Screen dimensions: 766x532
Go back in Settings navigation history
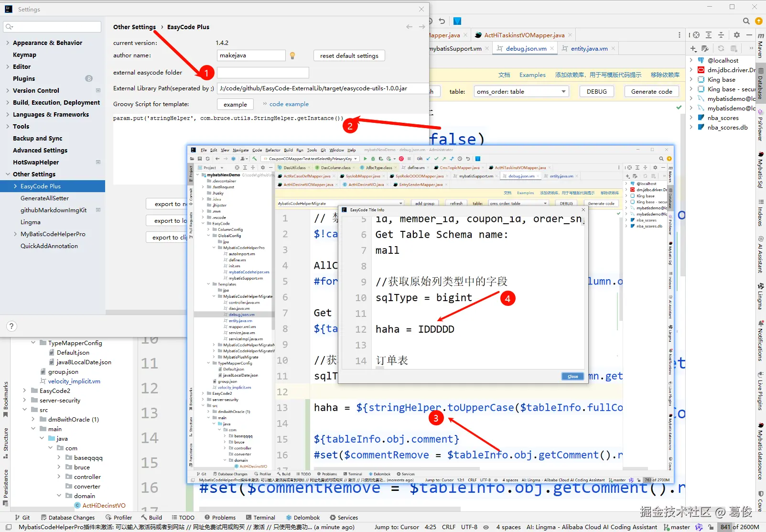[409, 27]
